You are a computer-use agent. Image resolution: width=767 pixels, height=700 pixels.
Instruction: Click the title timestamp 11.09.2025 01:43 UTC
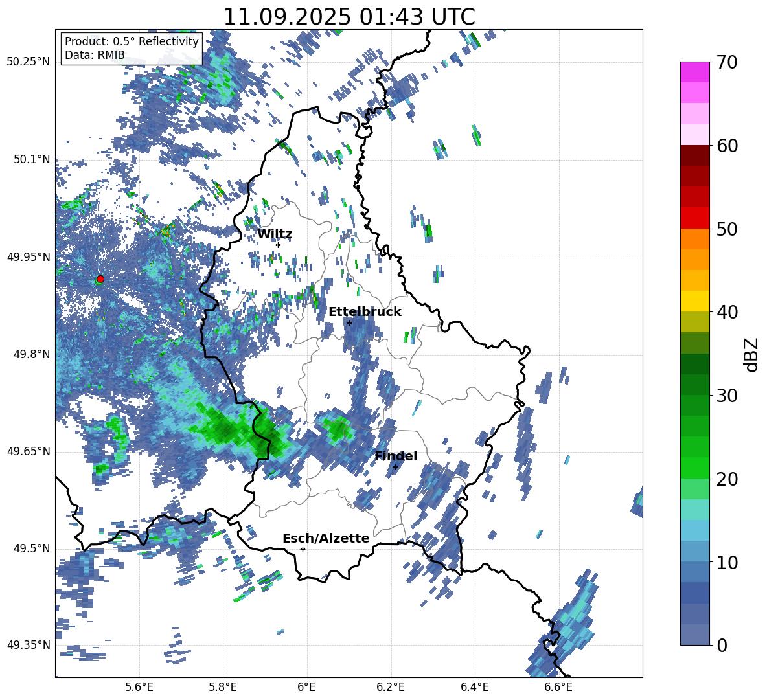(349, 17)
